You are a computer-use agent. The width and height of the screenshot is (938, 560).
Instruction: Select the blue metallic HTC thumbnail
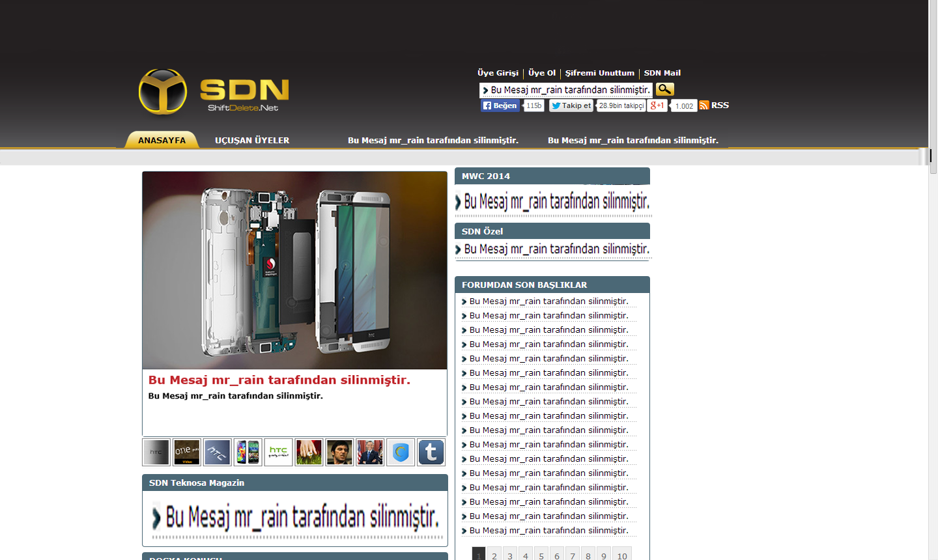tap(218, 452)
